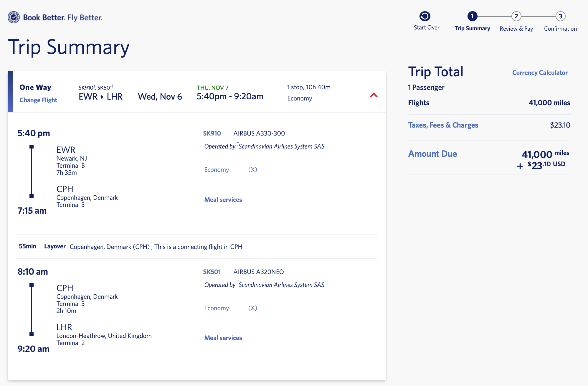Click Economy fare class for SK501

tap(217, 308)
